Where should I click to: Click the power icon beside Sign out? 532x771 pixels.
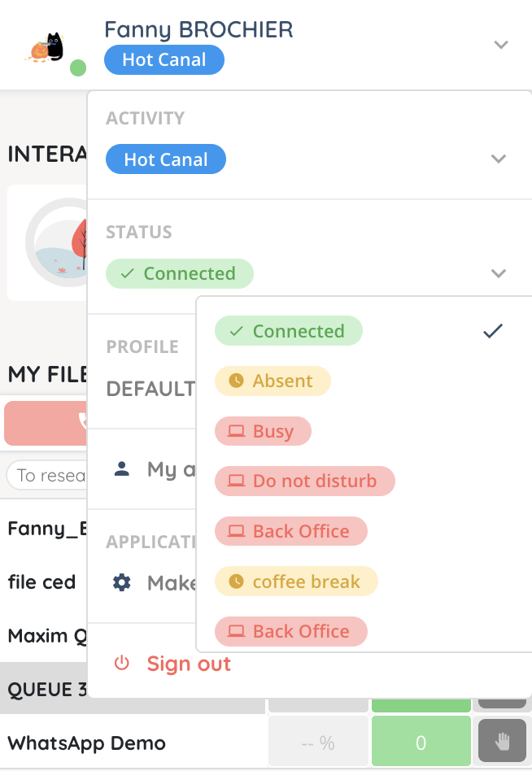pyautogui.click(x=122, y=664)
